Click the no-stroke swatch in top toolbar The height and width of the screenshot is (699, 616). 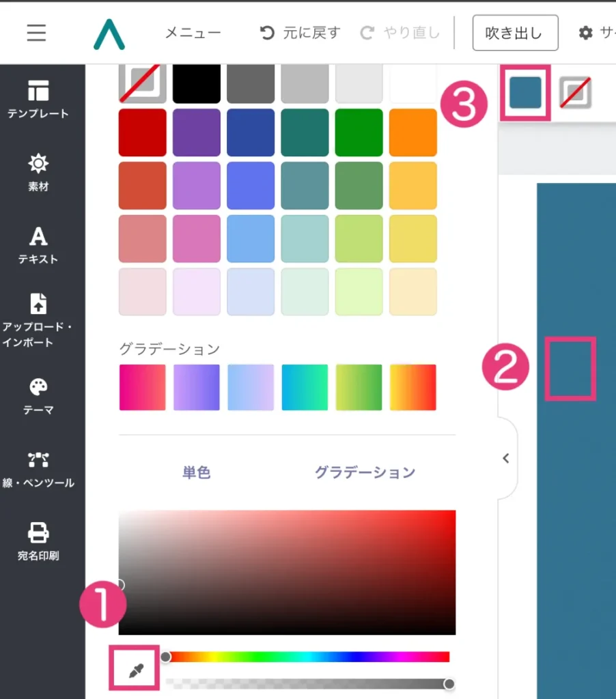tap(575, 92)
